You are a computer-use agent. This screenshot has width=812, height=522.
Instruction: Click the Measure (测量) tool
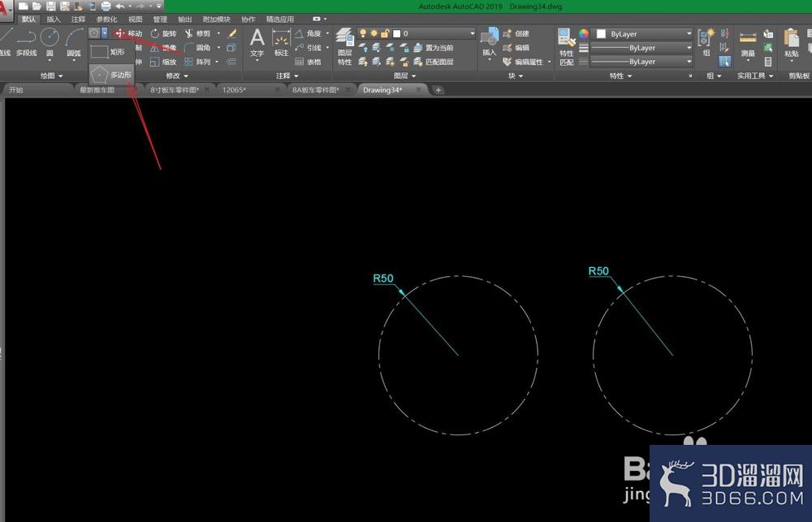pyautogui.click(x=748, y=44)
